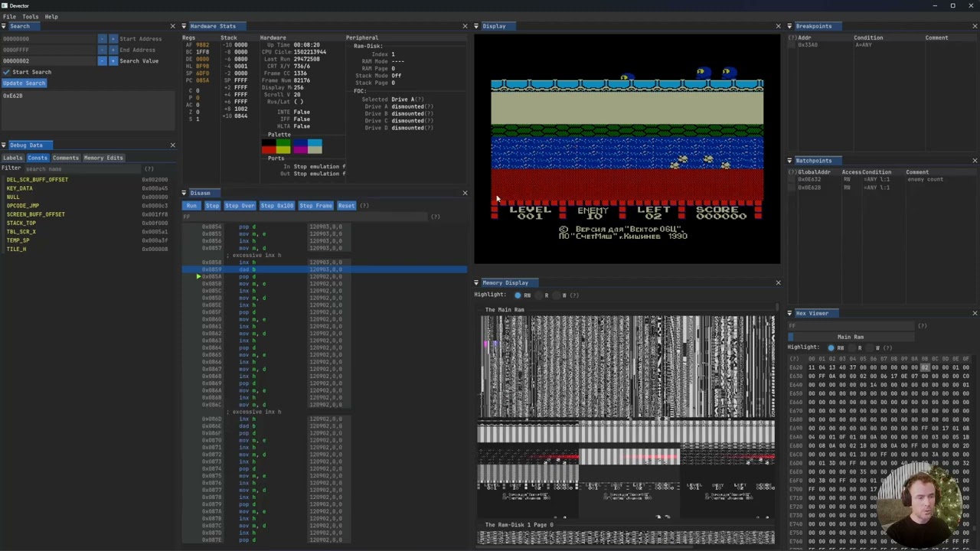Click the red palette color swatch
Image resolution: width=980 pixels, height=551 pixels.
click(269, 149)
